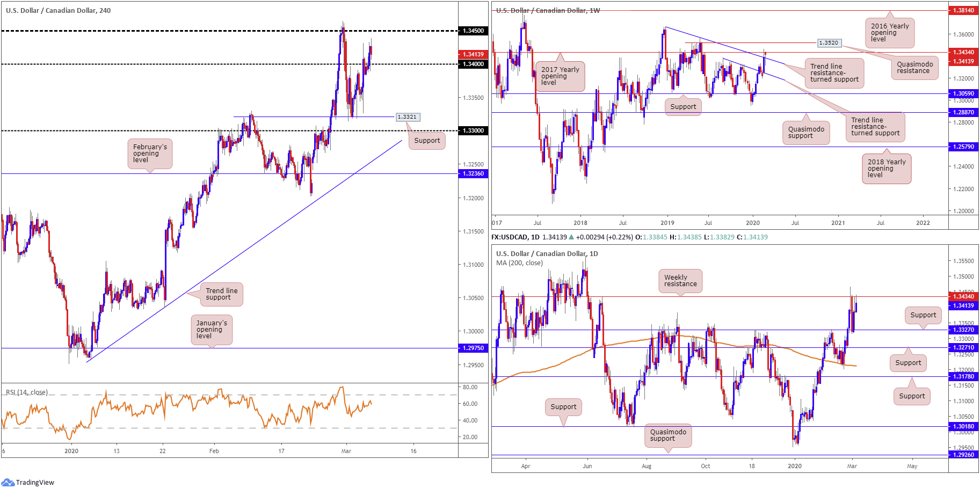Click the 2016 Yearly opening level callout
This screenshot has width=980, height=488.
pyautogui.click(x=890, y=32)
